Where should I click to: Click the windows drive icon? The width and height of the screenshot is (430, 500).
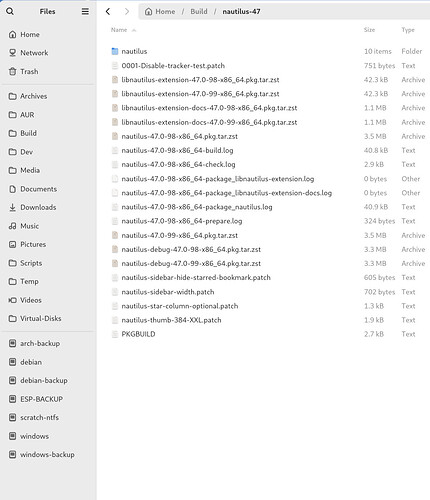12,436
